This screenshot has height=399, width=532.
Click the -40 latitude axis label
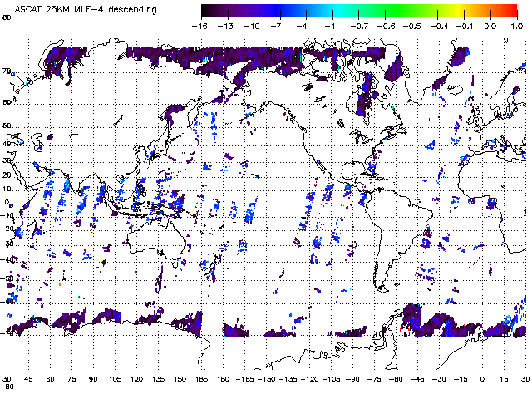pos(7,259)
